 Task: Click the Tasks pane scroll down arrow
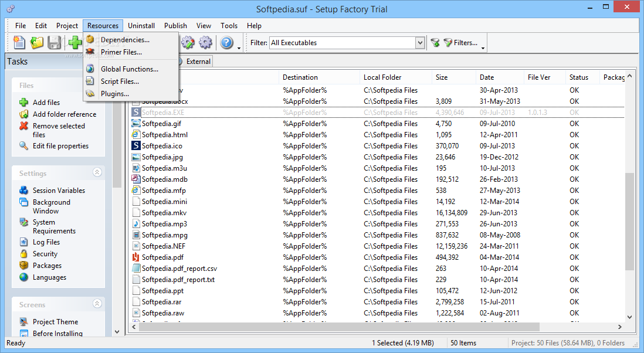coord(117,332)
